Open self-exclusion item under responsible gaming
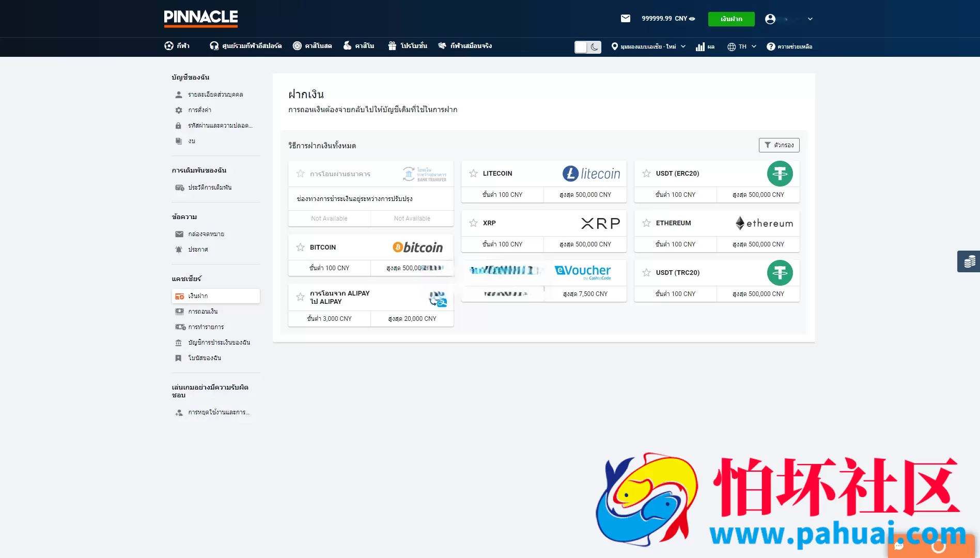The height and width of the screenshot is (558, 980). coord(212,412)
